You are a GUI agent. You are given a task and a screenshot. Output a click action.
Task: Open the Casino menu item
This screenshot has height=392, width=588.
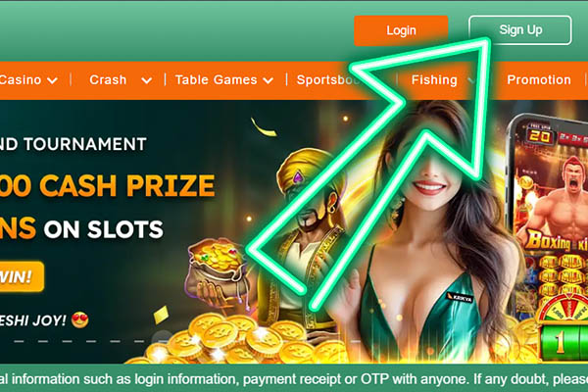(x=21, y=80)
